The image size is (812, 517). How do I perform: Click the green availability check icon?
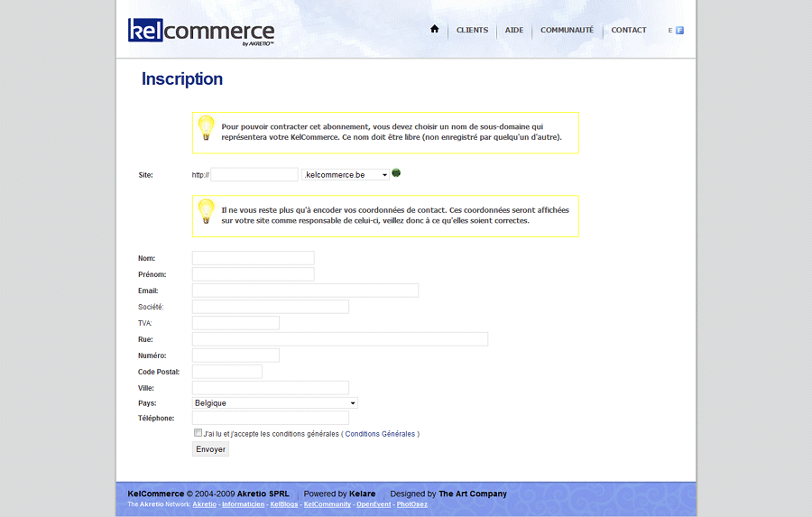click(396, 173)
